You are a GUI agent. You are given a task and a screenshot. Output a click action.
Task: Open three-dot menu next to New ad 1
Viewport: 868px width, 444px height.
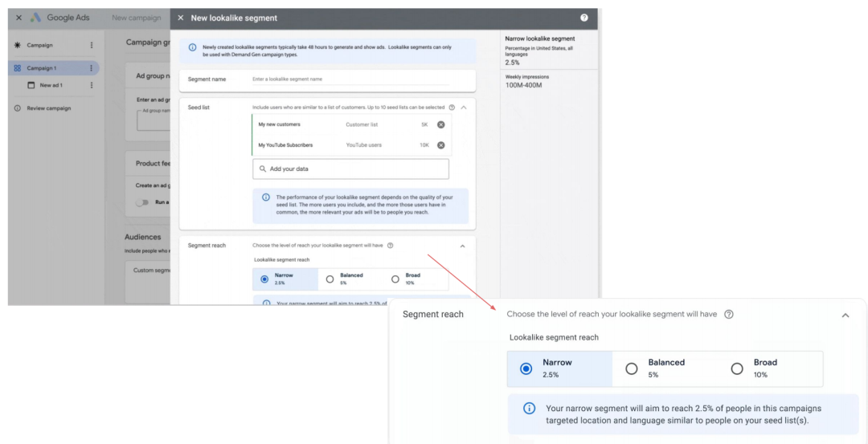(x=92, y=85)
